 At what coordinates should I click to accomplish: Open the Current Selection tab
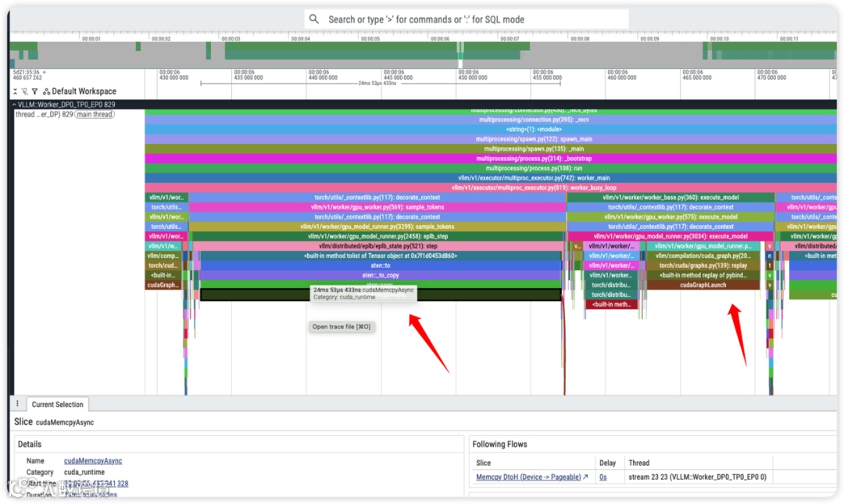(x=57, y=405)
